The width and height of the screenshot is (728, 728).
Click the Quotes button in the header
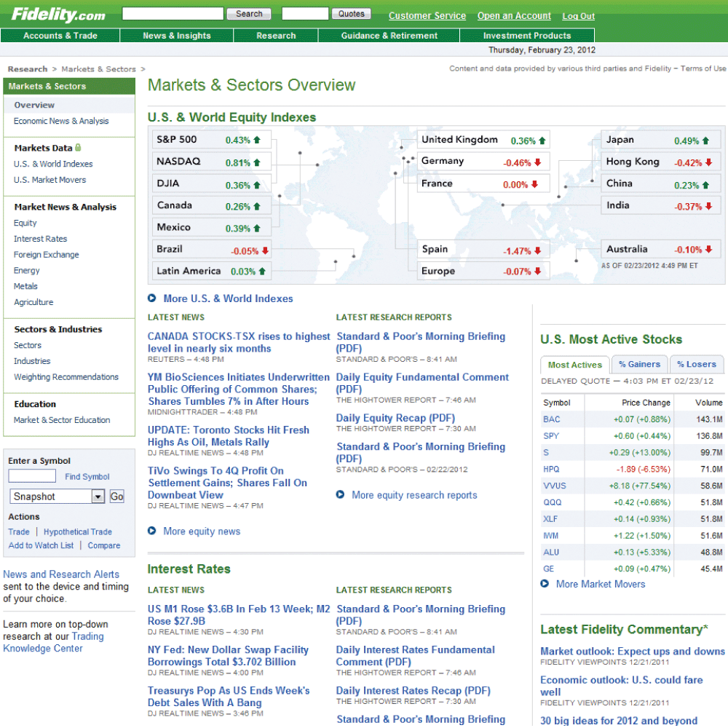coord(352,14)
